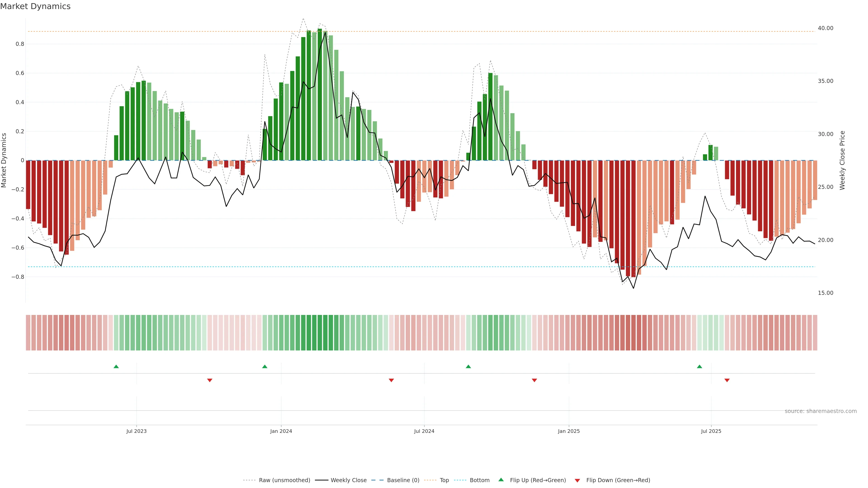The image size is (868, 488).
Task: Click the Jan 2024 axis label
Action: coord(281,431)
